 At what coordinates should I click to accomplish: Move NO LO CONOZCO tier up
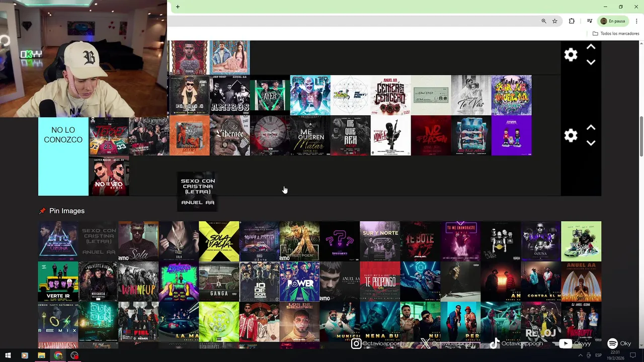pos(591,128)
